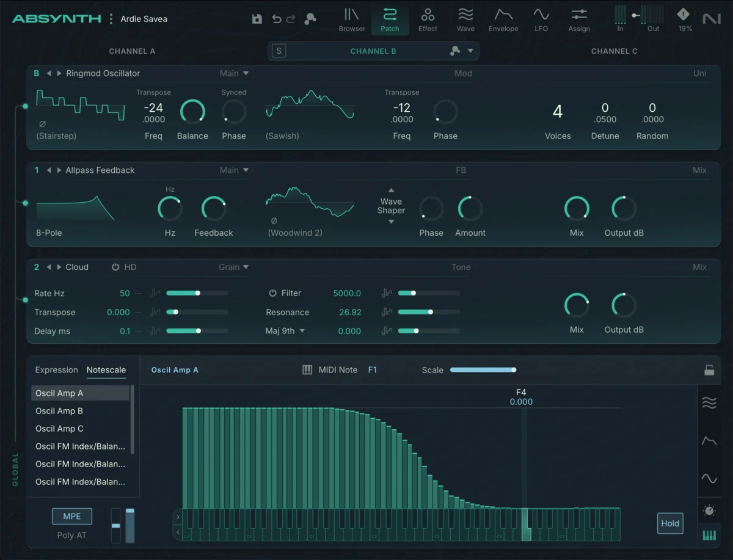Redo the last undone change
Screen dimensions: 733x560
pos(291,19)
